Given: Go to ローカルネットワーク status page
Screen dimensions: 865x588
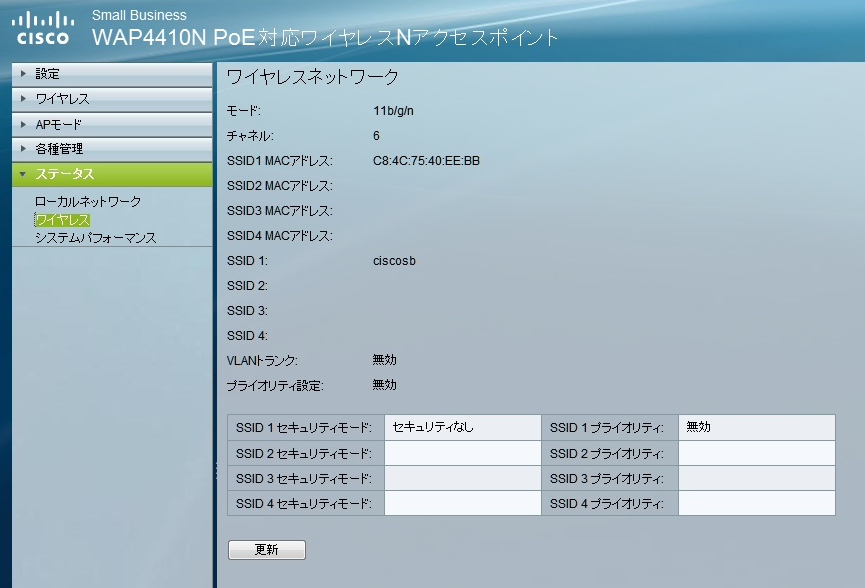Looking at the screenshot, I should [x=88, y=201].
